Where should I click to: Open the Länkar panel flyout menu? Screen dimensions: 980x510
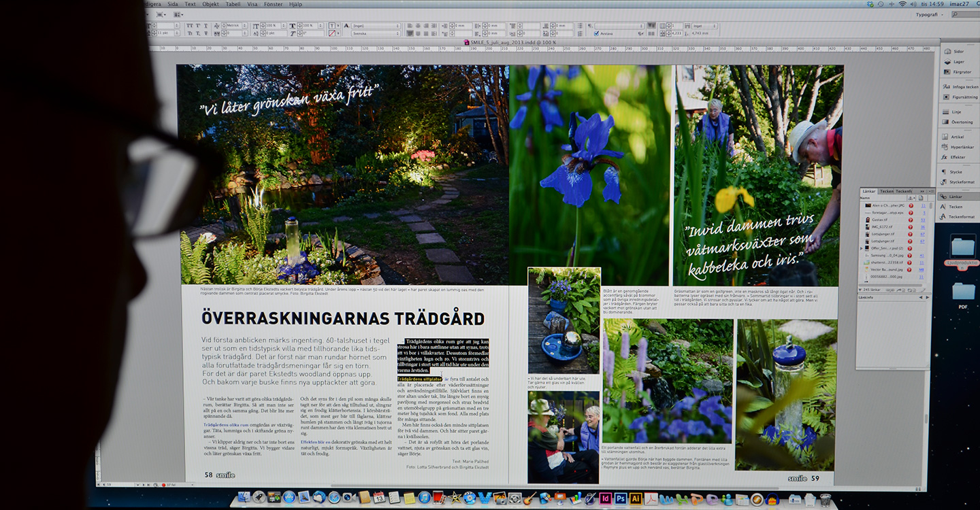click(x=930, y=191)
